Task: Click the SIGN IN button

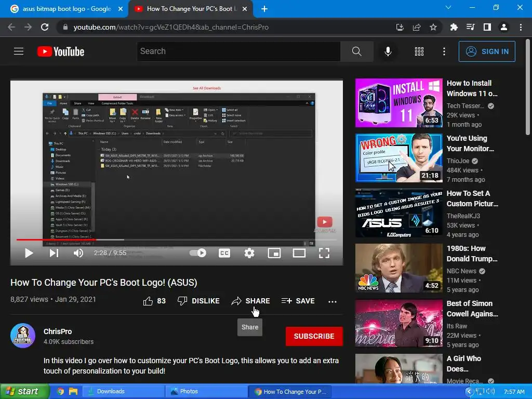Action: (x=487, y=51)
